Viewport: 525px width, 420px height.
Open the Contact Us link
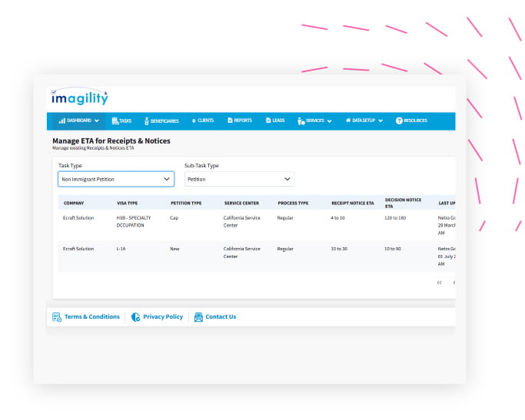(x=221, y=316)
